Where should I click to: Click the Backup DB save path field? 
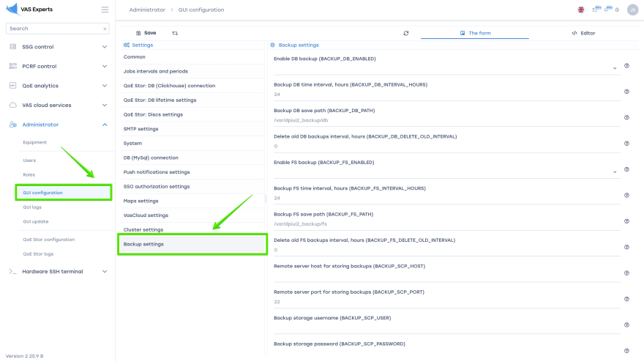click(446, 120)
